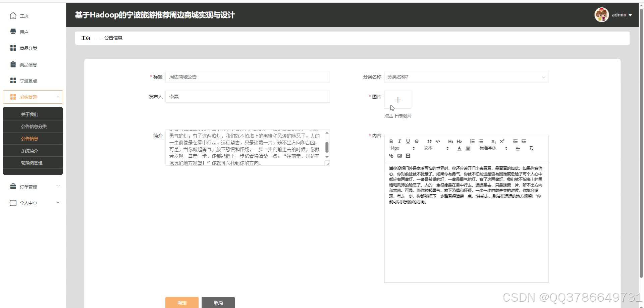Apply italic formatting in the content editor
The height and width of the screenshot is (308, 644).
click(x=399, y=142)
